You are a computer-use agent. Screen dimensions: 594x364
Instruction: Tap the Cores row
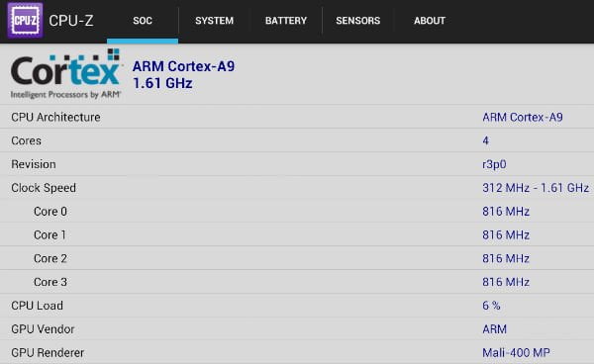tap(297, 140)
